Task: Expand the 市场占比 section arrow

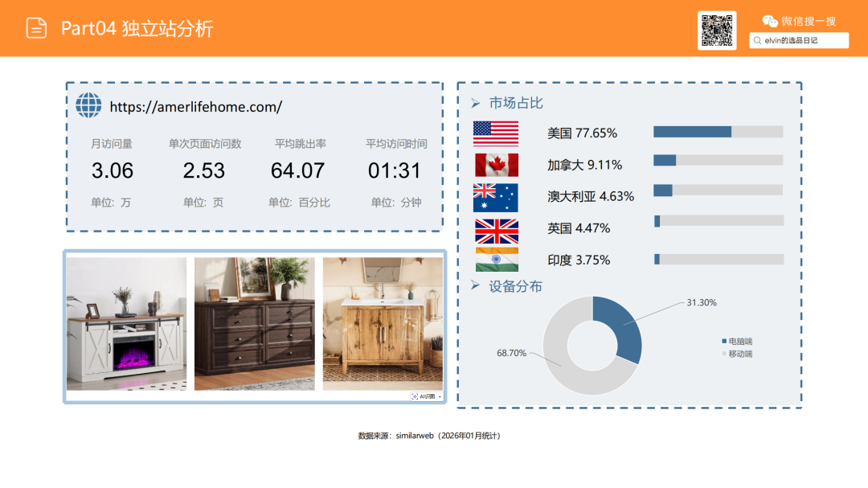Action: tap(477, 103)
